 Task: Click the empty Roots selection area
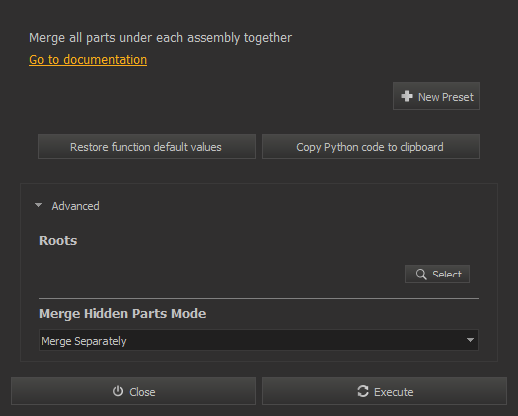pyautogui.click(x=220, y=274)
